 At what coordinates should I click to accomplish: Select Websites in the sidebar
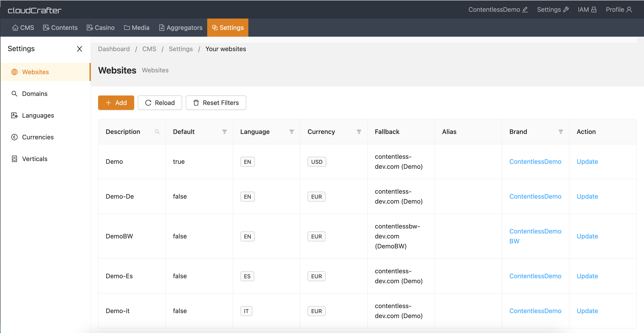pyautogui.click(x=45, y=72)
